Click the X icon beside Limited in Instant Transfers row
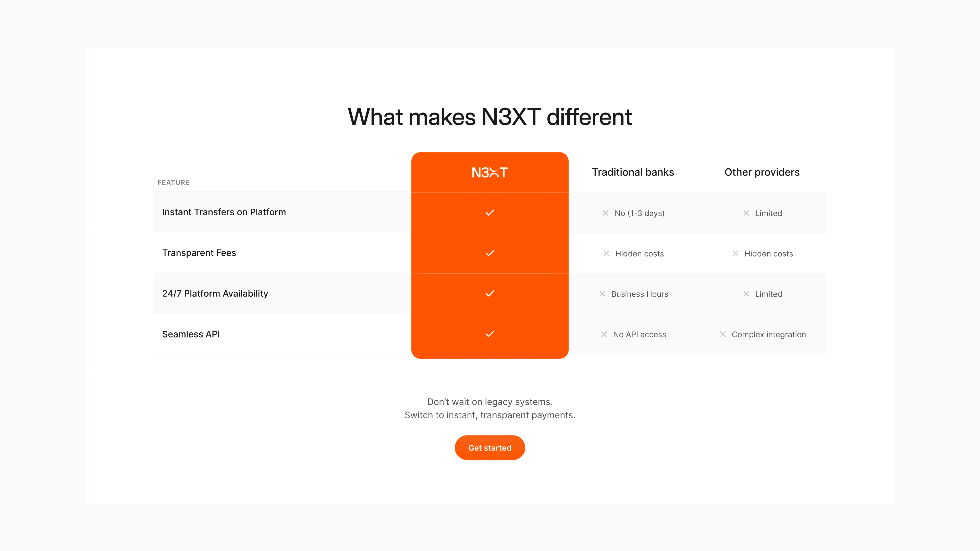 coord(746,213)
